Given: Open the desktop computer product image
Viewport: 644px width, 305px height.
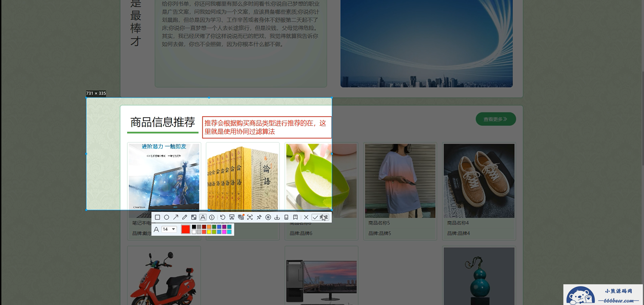Looking at the screenshot, I should (x=321, y=276).
